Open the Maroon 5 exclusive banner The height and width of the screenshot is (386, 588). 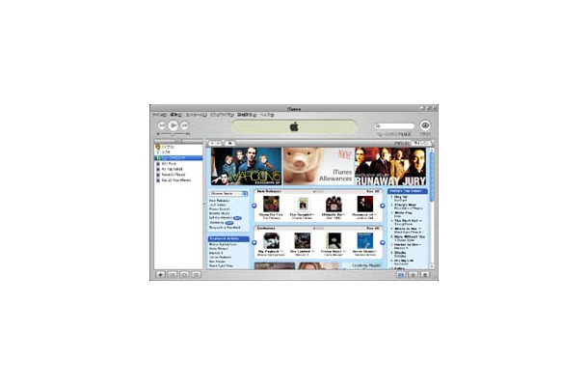(246, 166)
